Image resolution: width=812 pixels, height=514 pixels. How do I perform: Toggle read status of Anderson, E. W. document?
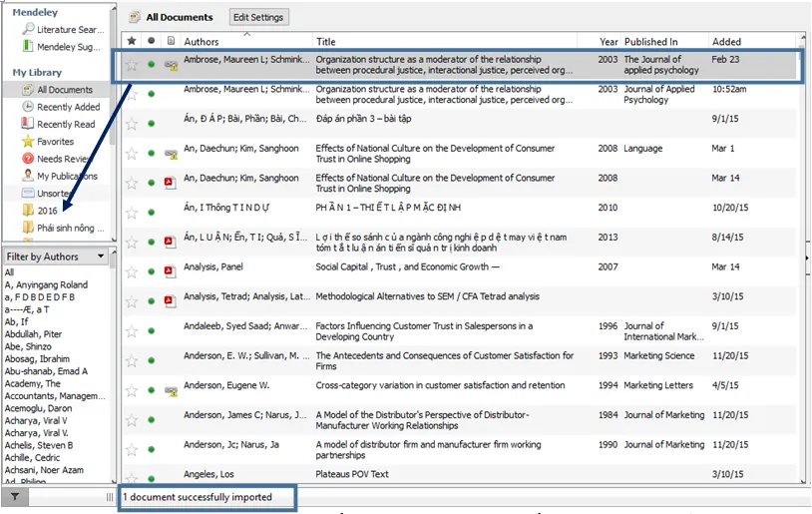click(152, 360)
